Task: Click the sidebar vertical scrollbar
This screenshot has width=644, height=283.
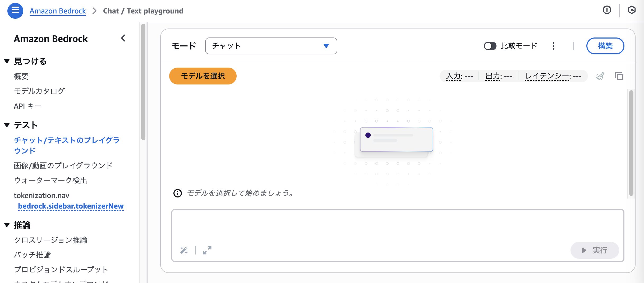Action: tap(143, 82)
